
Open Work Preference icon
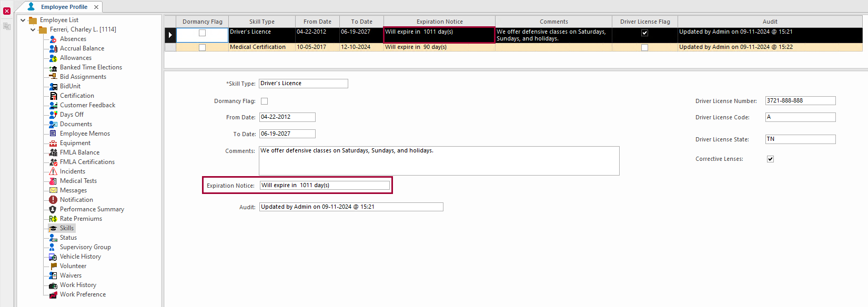coord(53,294)
